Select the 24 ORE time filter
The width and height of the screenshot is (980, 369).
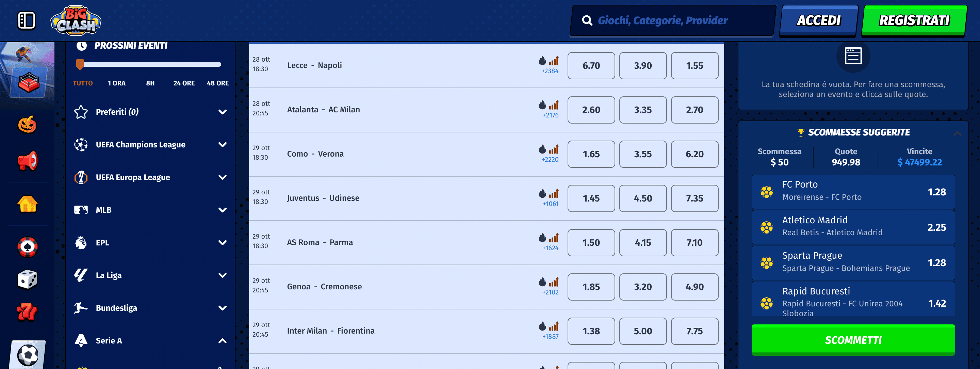pos(184,83)
